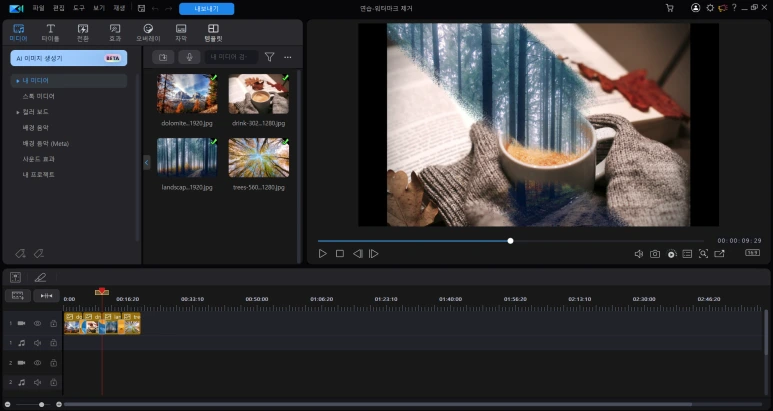Step to the next frame
The width and height of the screenshot is (773, 411).
coord(374,254)
